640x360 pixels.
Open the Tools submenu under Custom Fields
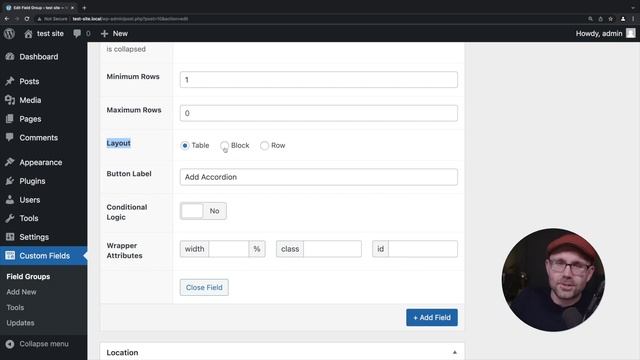(15, 307)
